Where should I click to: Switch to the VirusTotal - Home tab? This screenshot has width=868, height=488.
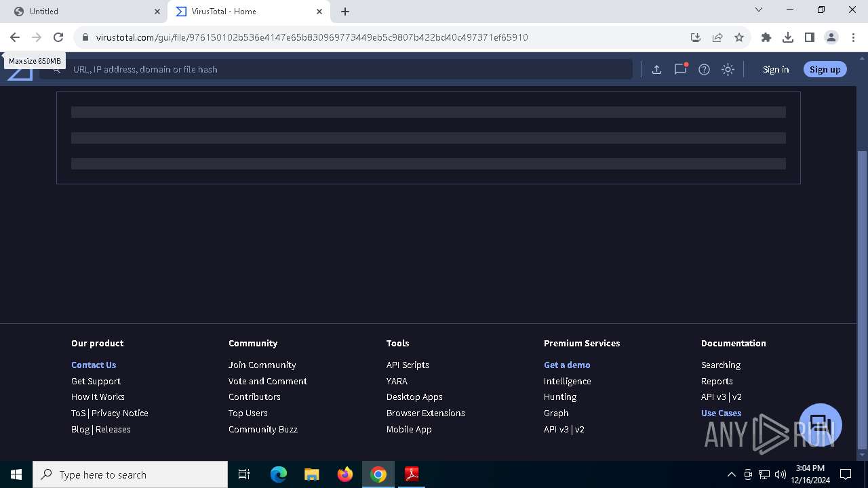pos(248,12)
